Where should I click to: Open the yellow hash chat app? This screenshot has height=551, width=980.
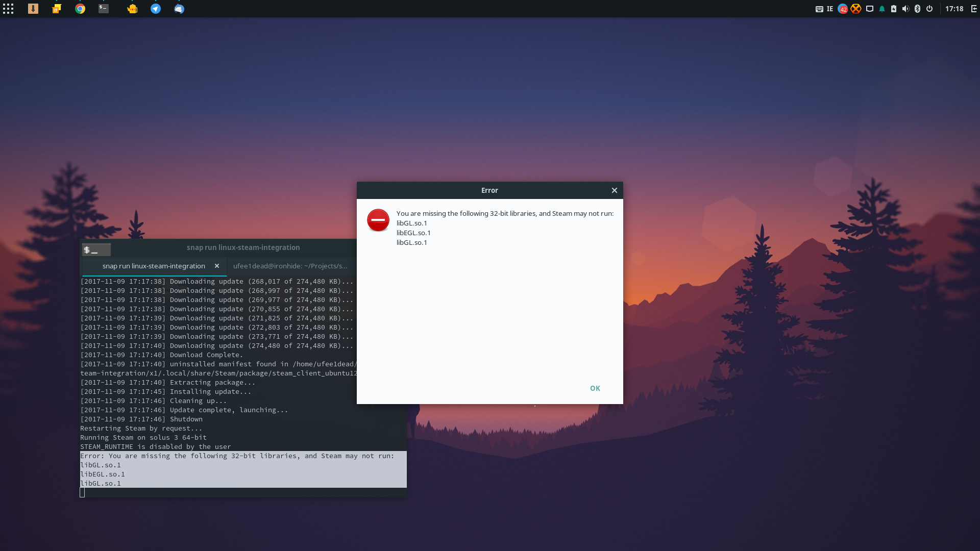point(57,9)
